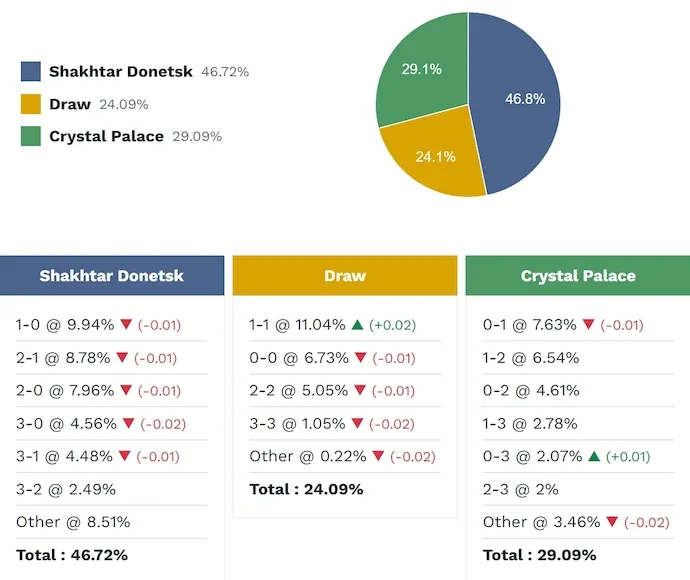This screenshot has width=690, height=580.
Task: Click the green up arrow beside 0-3 score
Action: (593, 457)
